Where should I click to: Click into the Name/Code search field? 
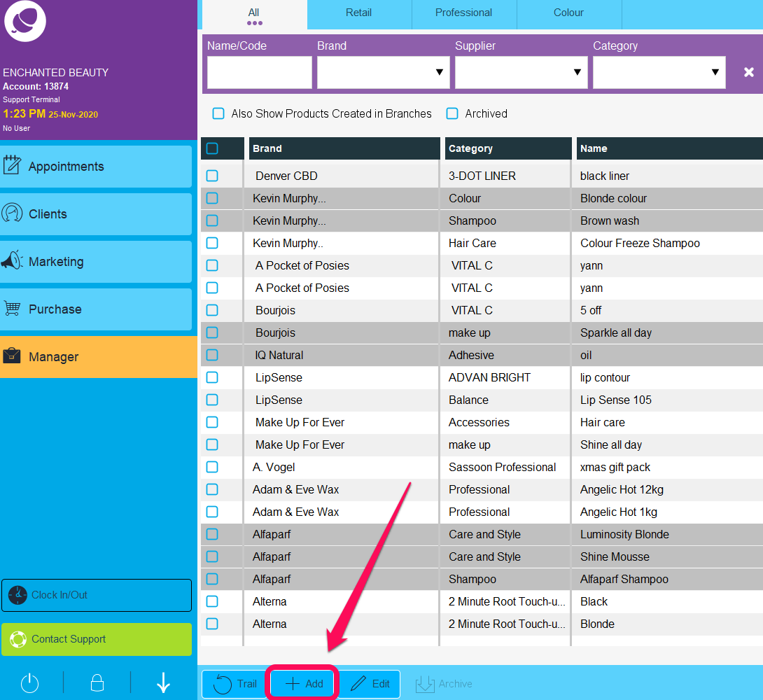point(259,72)
